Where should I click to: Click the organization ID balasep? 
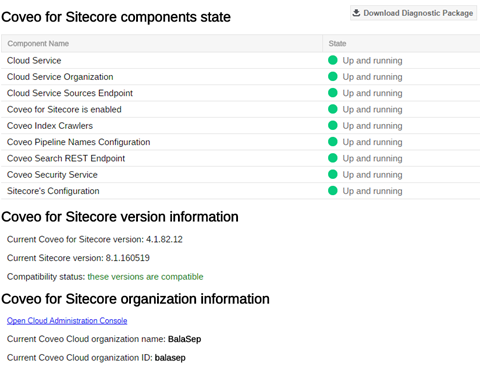click(170, 358)
